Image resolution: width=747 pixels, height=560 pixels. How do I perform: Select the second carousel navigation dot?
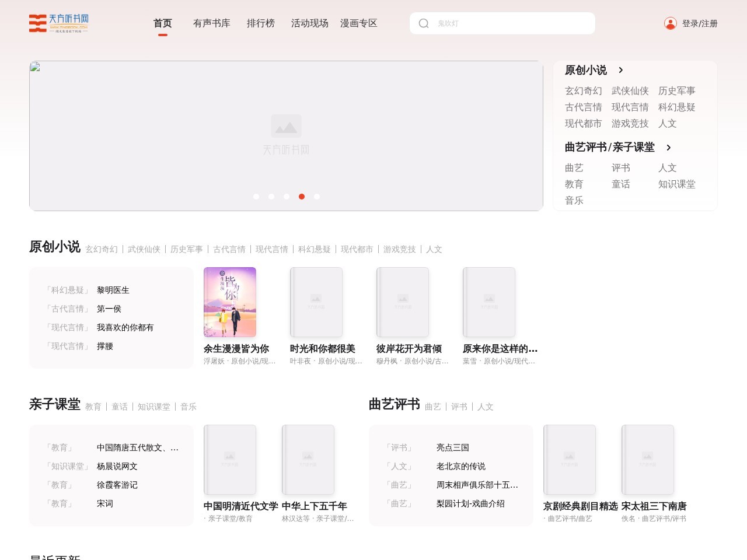coord(271,197)
